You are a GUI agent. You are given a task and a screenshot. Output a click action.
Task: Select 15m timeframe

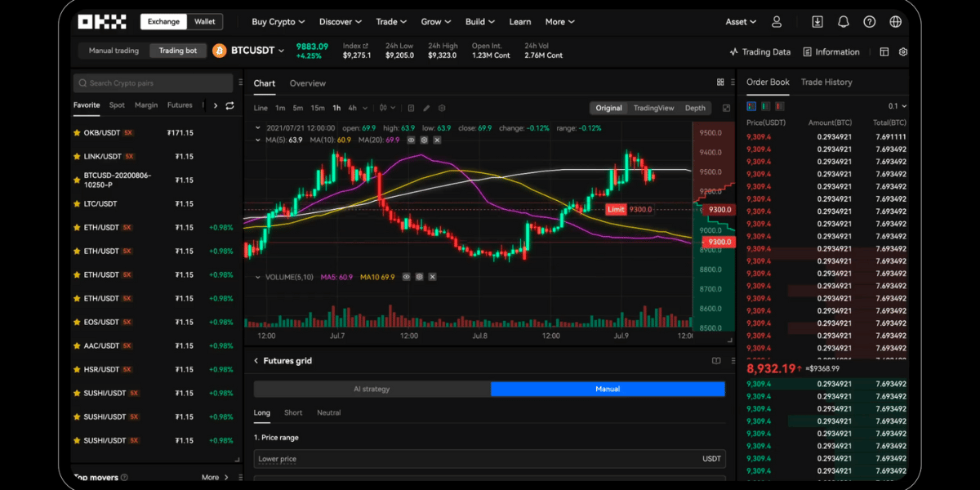pos(317,108)
